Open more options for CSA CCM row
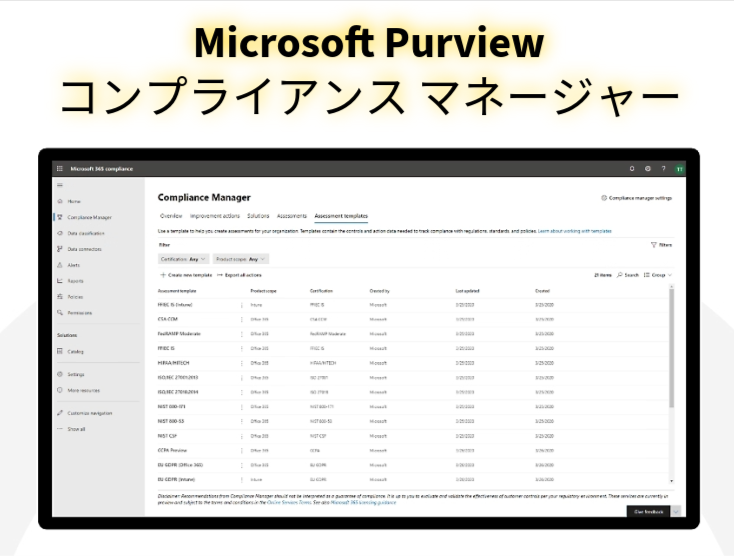This screenshot has height=556, width=734. 242,320
